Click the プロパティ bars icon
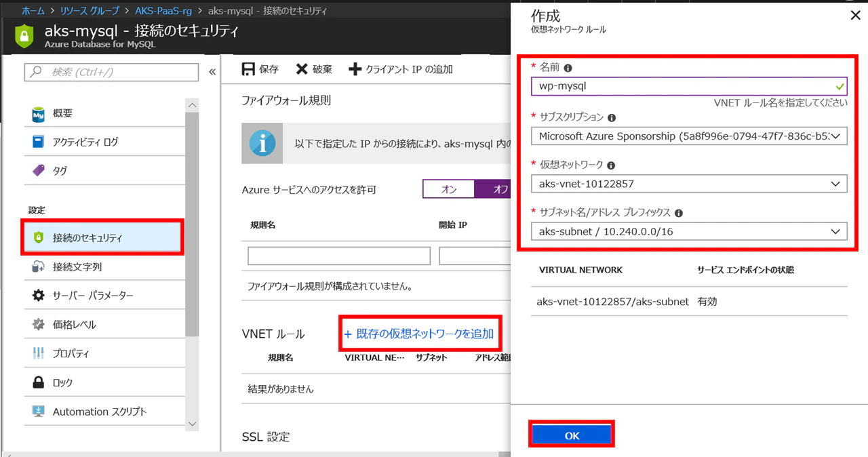Viewport: 868px width, 457px height. pos(39,353)
